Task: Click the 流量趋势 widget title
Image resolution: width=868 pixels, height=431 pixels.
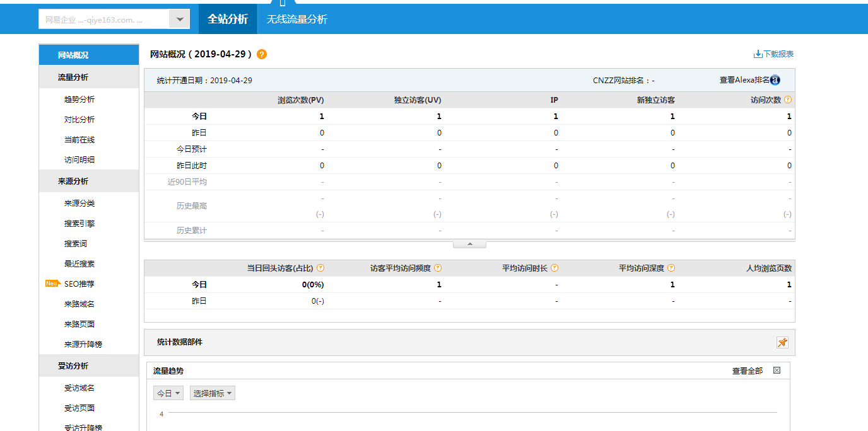Action: pos(168,371)
